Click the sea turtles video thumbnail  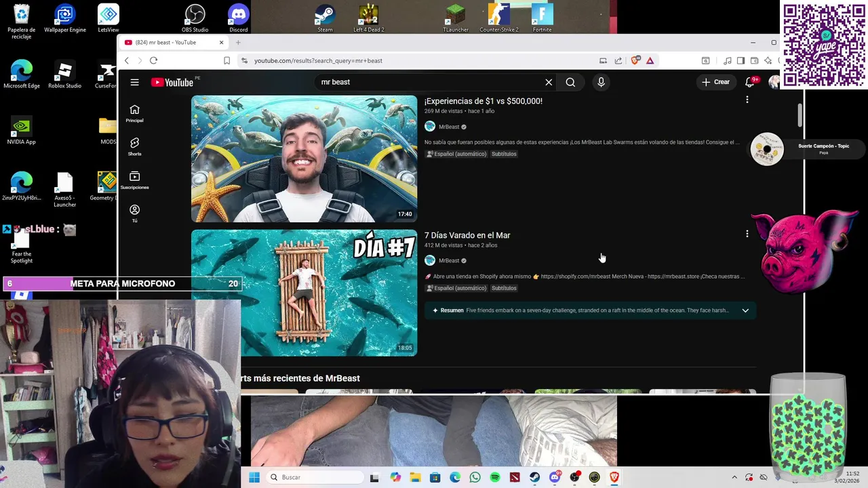(x=304, y=159)
